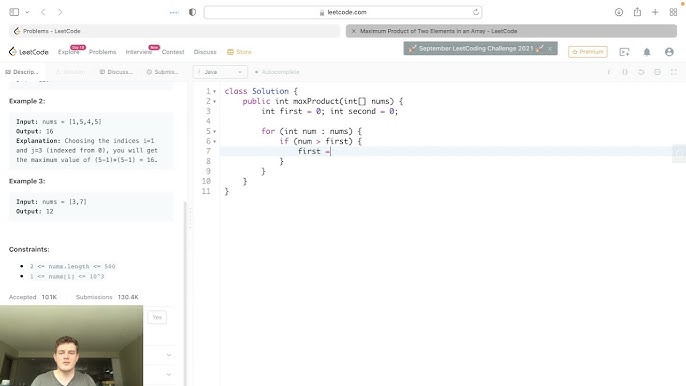Toggle the Autocomplete option
Viewport: 686px width, 386px height.
pos(277,72)
